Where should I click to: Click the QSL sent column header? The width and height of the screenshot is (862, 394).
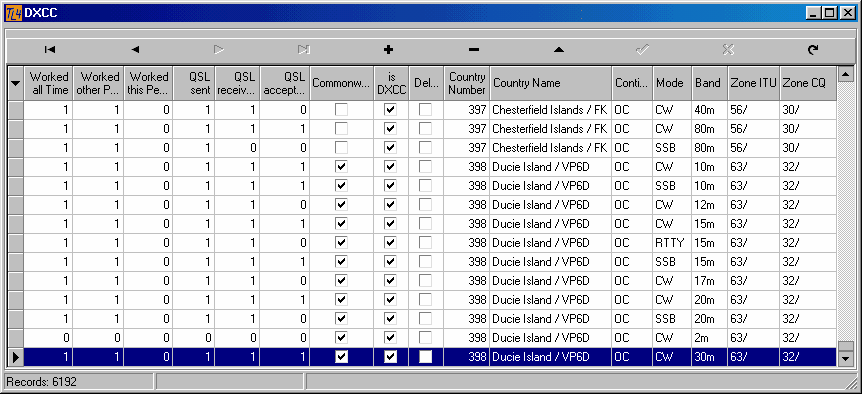tap(194, 83)
